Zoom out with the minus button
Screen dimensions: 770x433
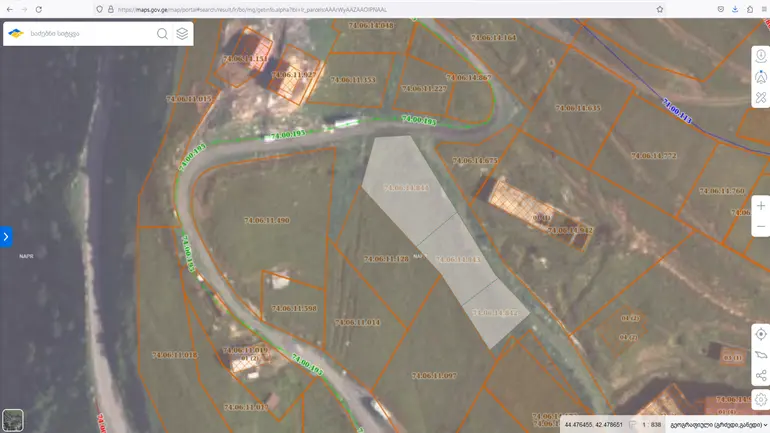(761, 227)
